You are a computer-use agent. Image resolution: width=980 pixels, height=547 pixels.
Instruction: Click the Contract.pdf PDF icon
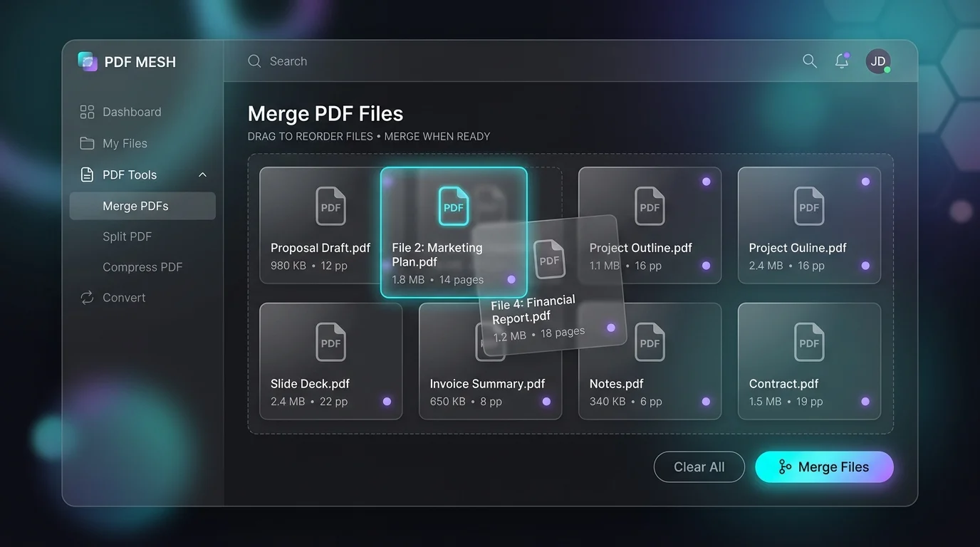[x=810, y=342]
